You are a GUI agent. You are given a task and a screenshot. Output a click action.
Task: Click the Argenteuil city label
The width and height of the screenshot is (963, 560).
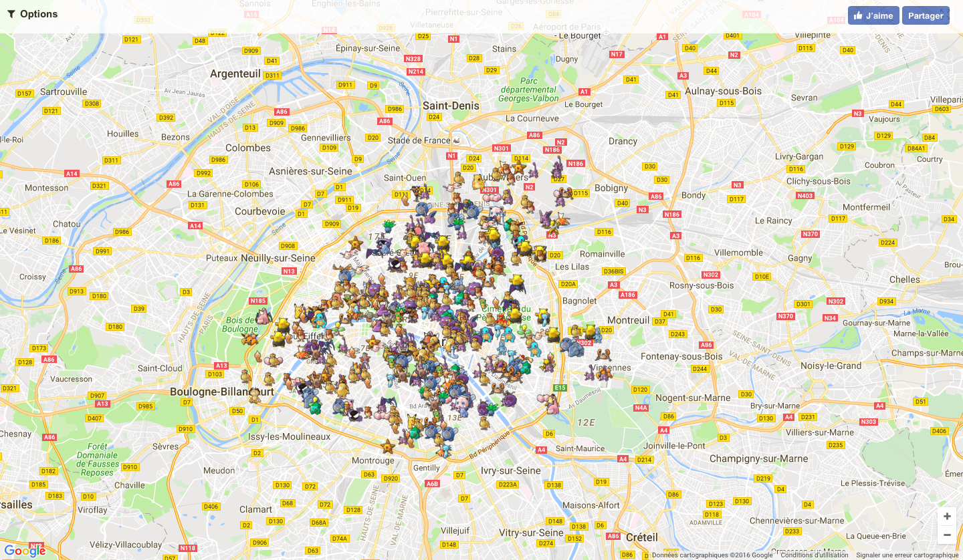coord(235,74)
